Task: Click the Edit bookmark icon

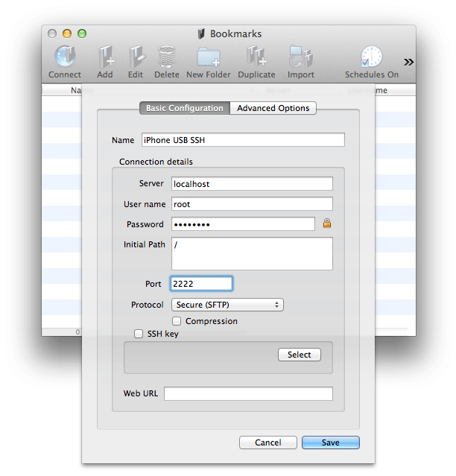Action: pos(136,58)
